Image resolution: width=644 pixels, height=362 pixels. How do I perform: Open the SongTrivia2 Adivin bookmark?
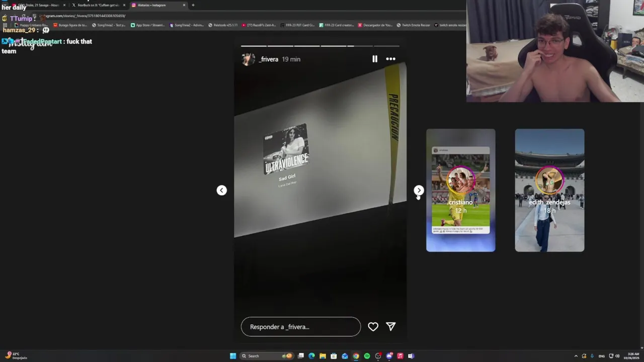(187, 25)
